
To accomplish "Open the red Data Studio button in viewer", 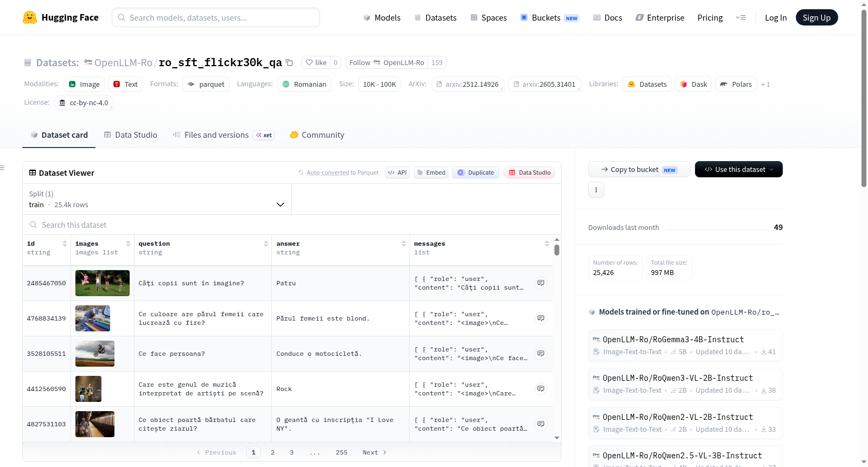I will click(x=529, y=172).
